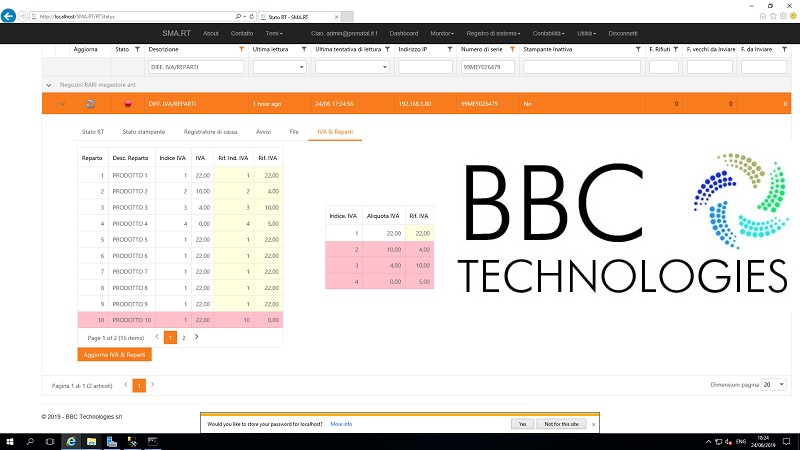Click the refresh icon in DIFF. IVA/REPARTI row

(x=90, y=104)
